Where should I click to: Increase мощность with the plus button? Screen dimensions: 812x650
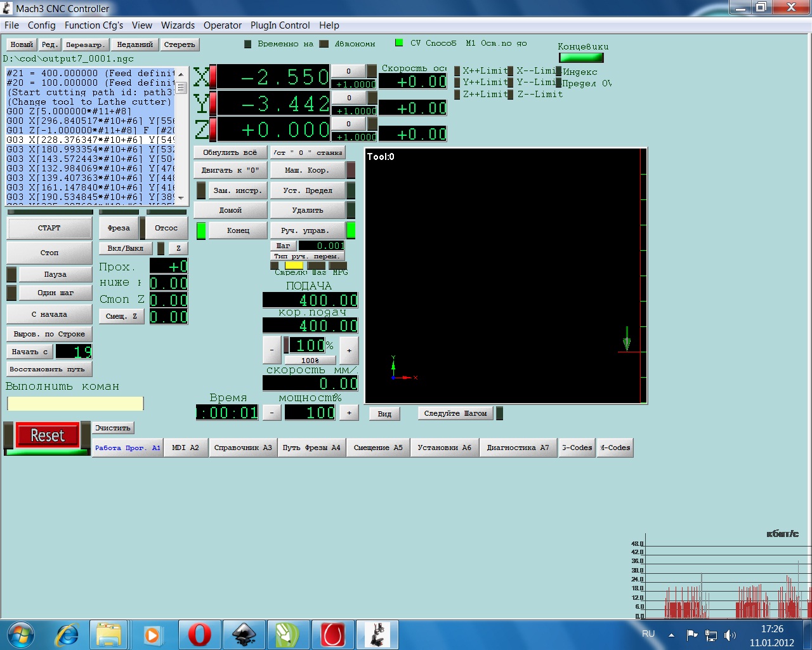click(349, 413)
